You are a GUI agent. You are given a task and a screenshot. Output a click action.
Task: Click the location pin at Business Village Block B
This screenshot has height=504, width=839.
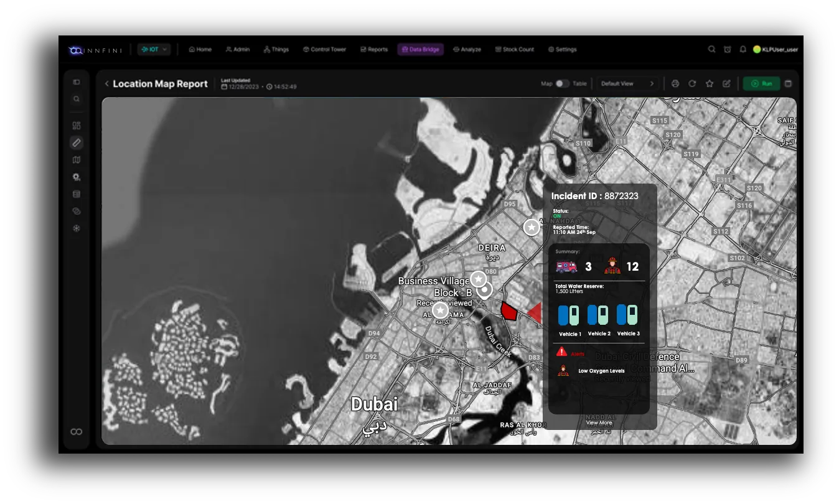(484, 290)
